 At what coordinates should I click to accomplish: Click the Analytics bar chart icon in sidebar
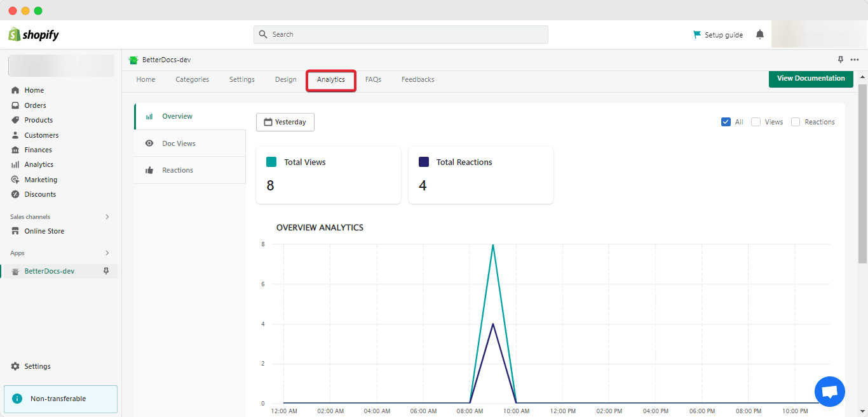click(x=15, y=164)
